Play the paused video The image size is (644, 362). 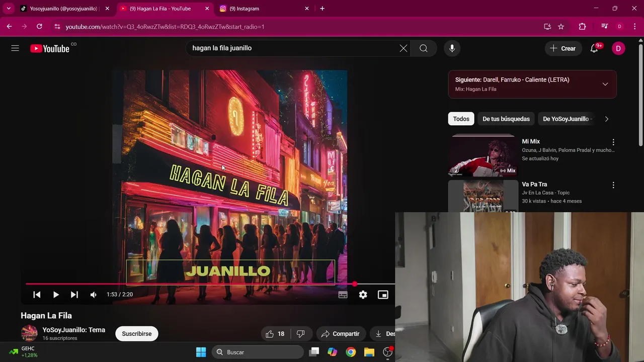[56, 295]
